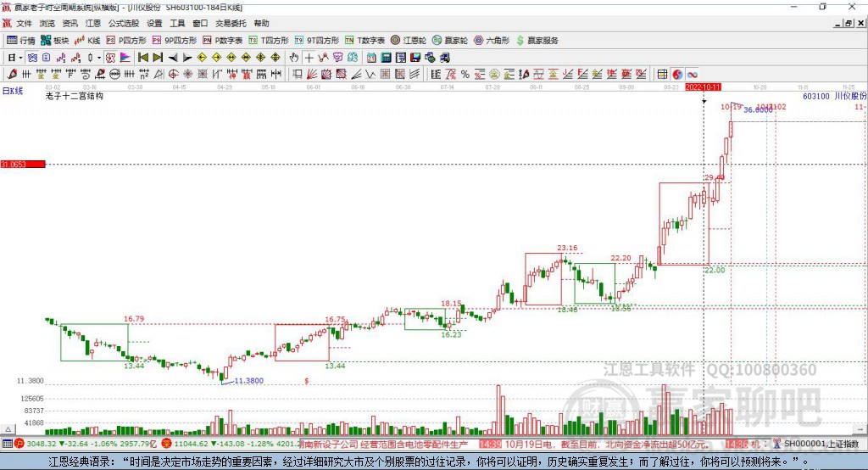Open 赢家服务 with the dollar icon
Screen dimensions: 868x470
point(537,41)
